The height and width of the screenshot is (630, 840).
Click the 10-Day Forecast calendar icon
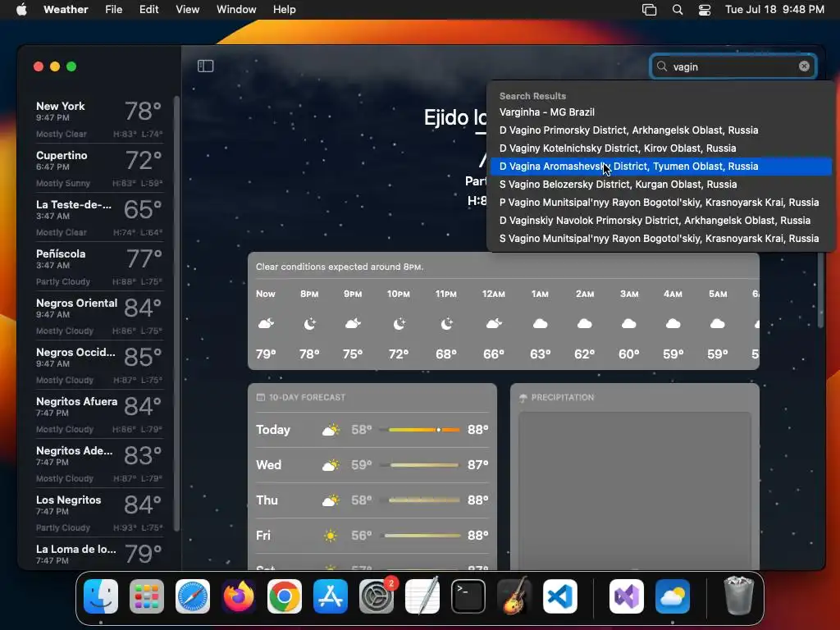(x=260, y=397)
